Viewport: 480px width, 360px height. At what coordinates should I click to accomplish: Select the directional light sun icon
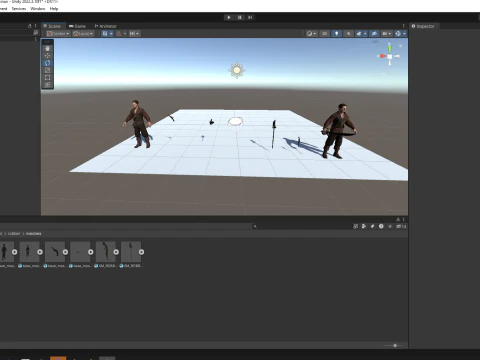pyautogui.click(x=237, y=70)
